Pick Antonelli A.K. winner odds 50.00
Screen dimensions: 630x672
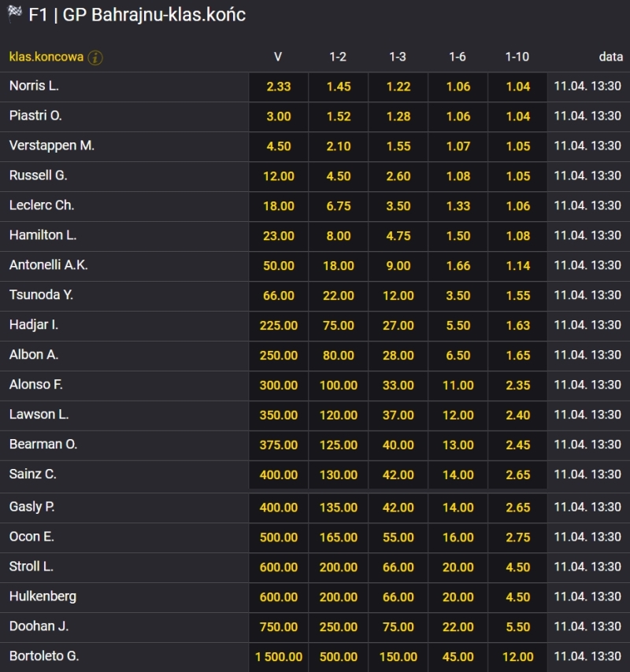pyautogui.click(x=279, y=266)
